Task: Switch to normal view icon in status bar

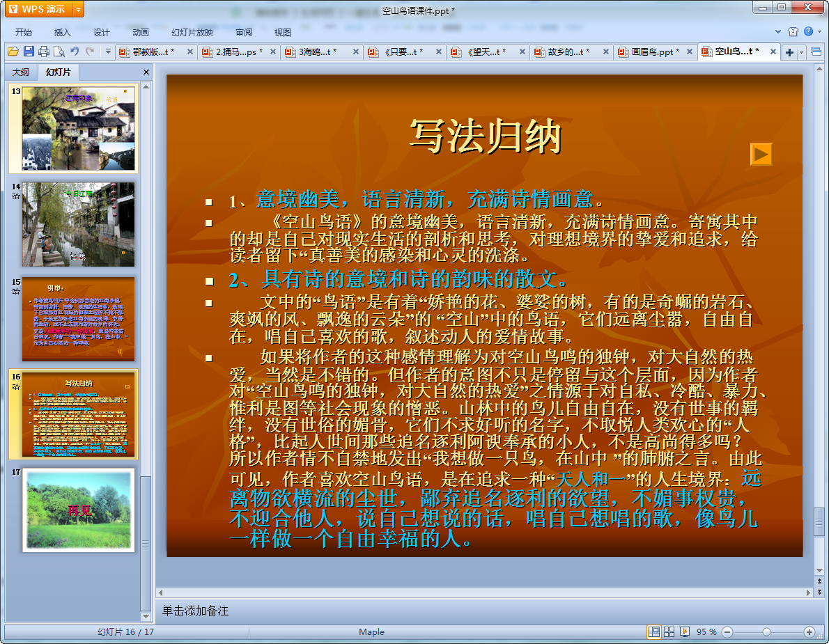Action: coord(654,632)
